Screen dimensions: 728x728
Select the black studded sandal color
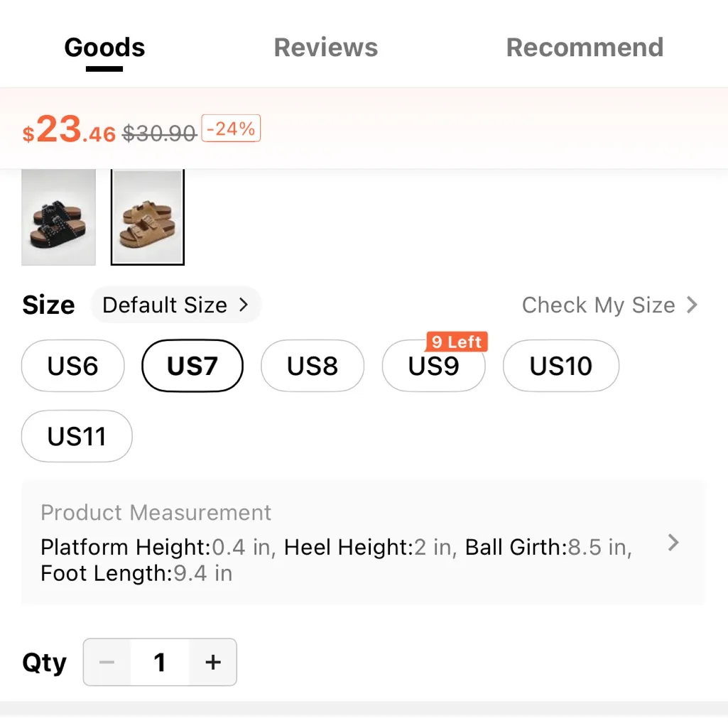pyautogui.click(x=58, y=217)
